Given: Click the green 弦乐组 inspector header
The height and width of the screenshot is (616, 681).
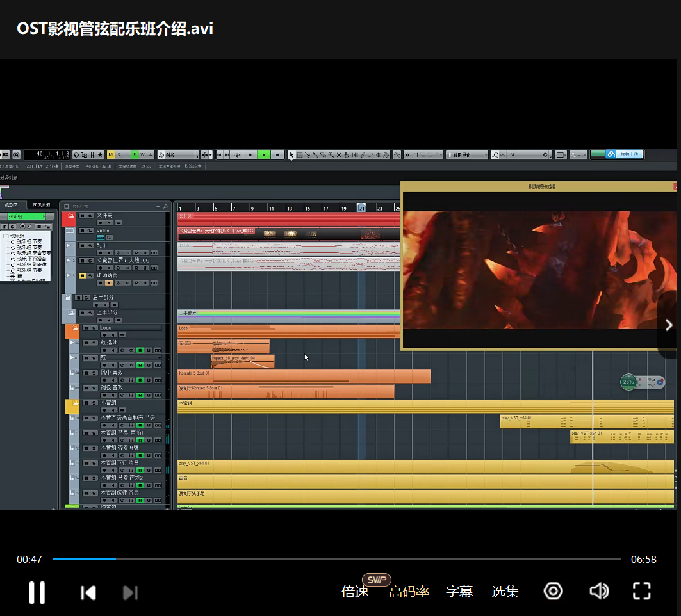Looking at the screenshot, I should pos(25,216).
